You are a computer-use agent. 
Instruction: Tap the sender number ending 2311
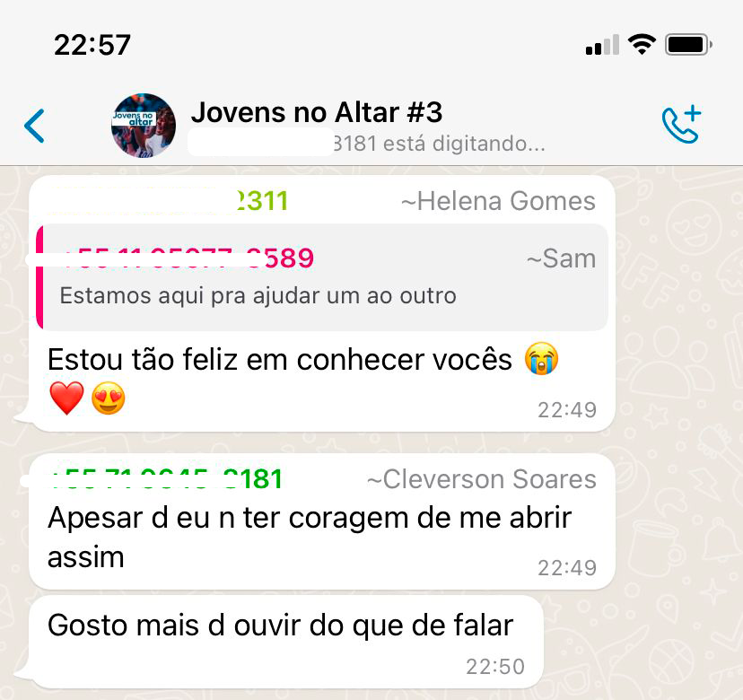click(168, 200)
